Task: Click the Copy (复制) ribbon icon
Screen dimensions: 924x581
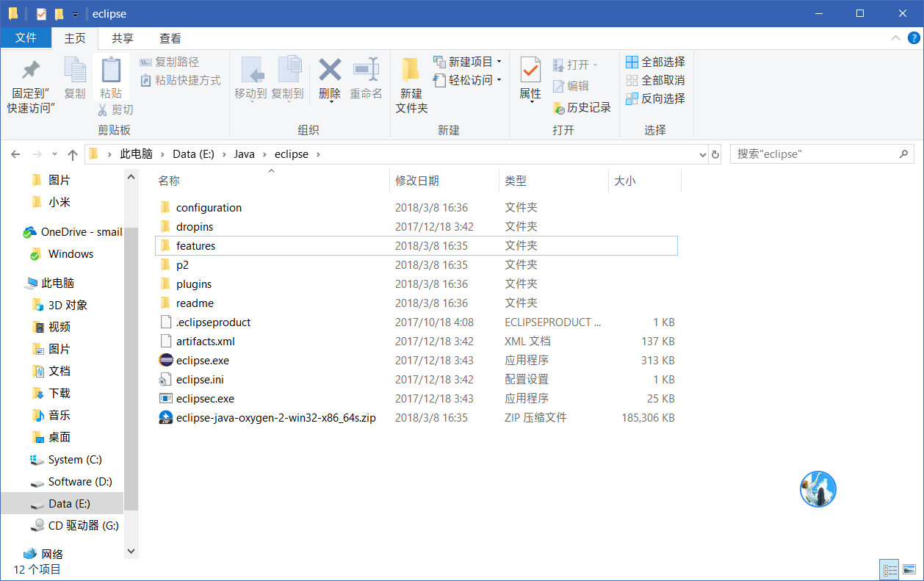Action: [75, 71]
